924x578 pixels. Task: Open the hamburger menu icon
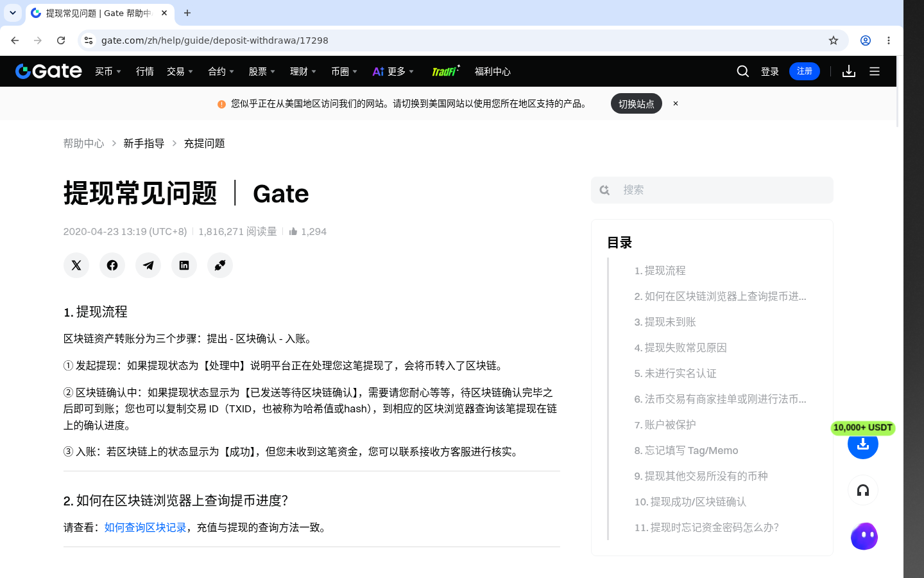point(875,71)
